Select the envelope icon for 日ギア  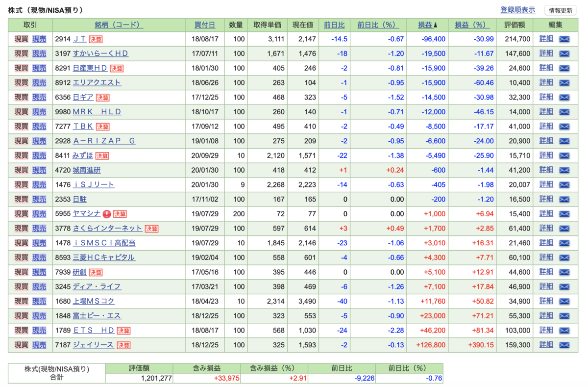click(x=564, y=97)
